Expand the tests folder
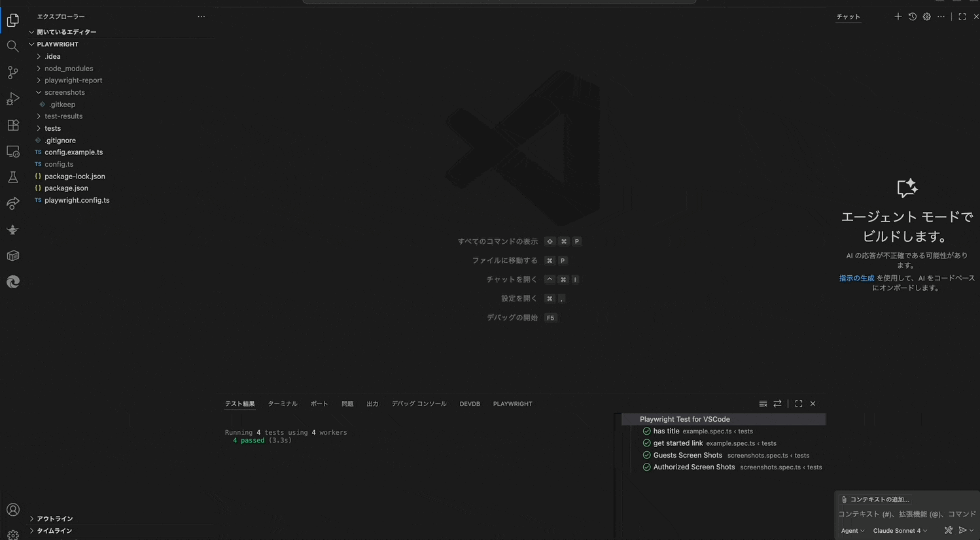Viewport: 980px width, 540px height. 52,127
